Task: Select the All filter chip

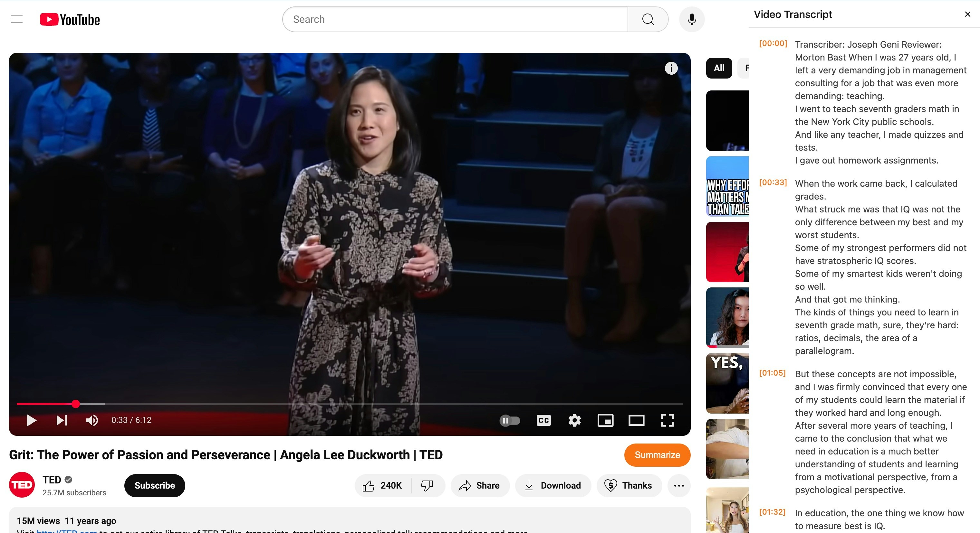Action: pyautogui.click(x=719, y=68)
